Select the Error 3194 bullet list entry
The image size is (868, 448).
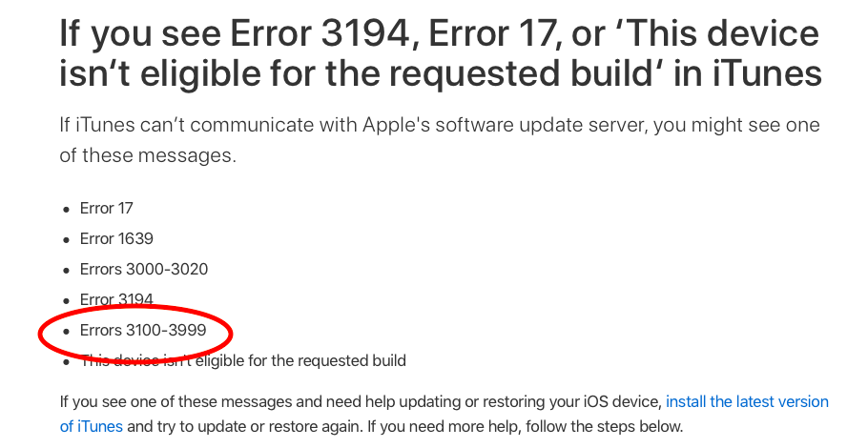click(116, 299)
